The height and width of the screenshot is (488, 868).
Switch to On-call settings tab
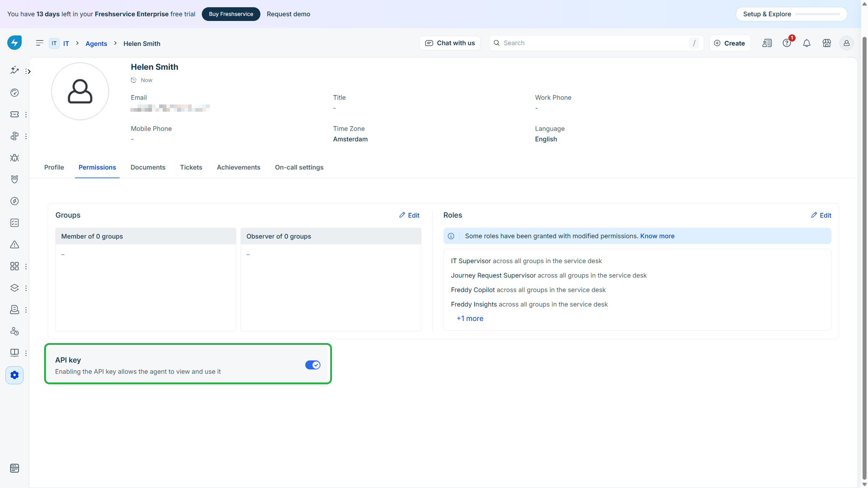pos(299,167)
